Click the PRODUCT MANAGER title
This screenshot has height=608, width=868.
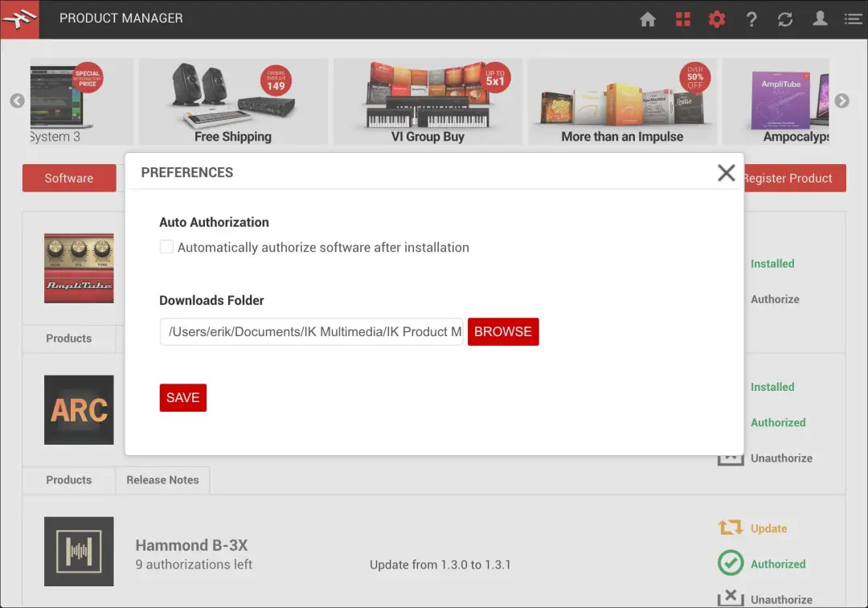coord(121,18)
